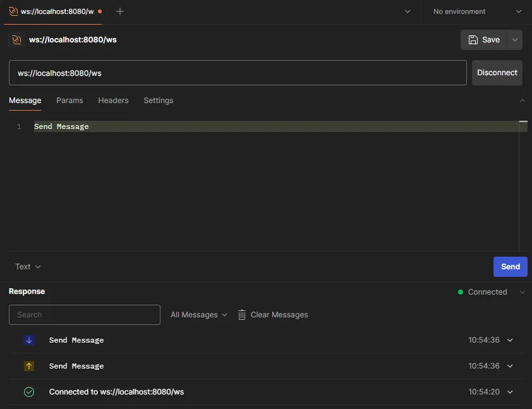The width and height of the screenshot is (532, 409).
Task: Expand the Save options arrow
Action: (x=515, y=40)
